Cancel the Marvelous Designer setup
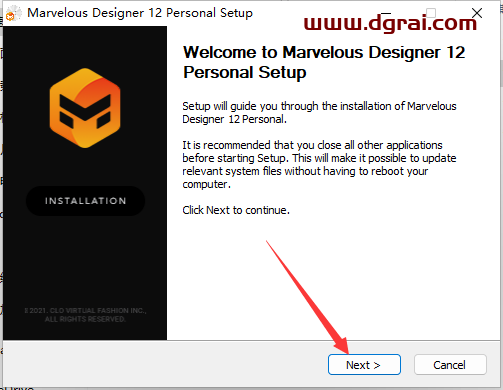Viewport: 503px width, 390px height. click(450, 365)
